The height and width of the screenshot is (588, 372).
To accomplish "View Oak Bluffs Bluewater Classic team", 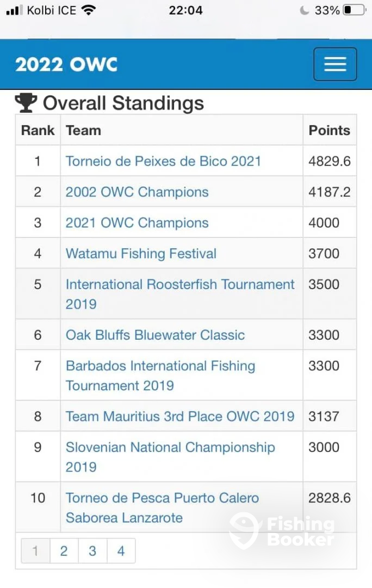I will click(155, 335).
